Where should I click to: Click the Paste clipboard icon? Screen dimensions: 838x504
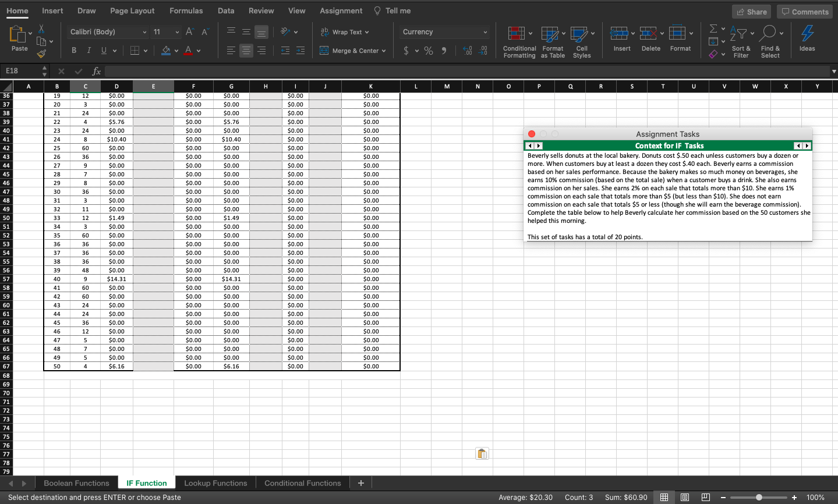pos(17,35)
